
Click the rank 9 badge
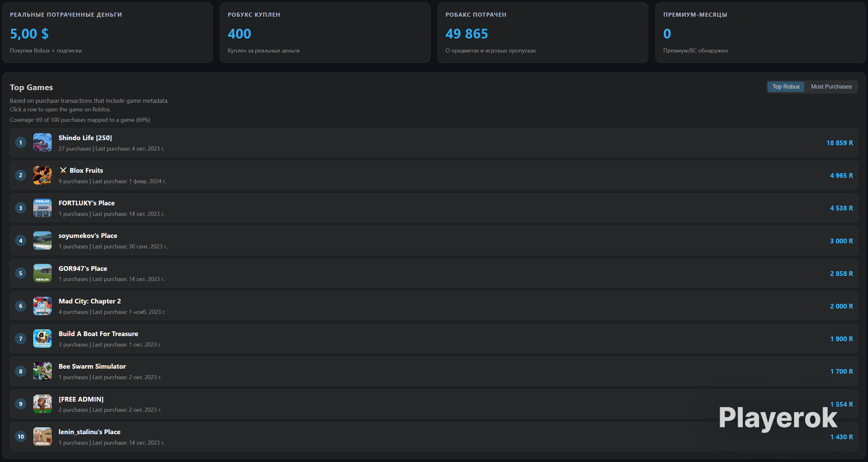tap(20, 404)
